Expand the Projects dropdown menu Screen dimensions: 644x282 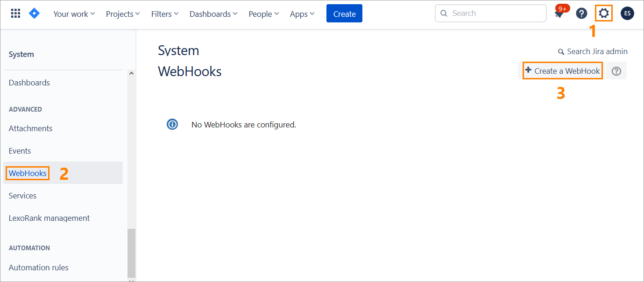[123, 14]
